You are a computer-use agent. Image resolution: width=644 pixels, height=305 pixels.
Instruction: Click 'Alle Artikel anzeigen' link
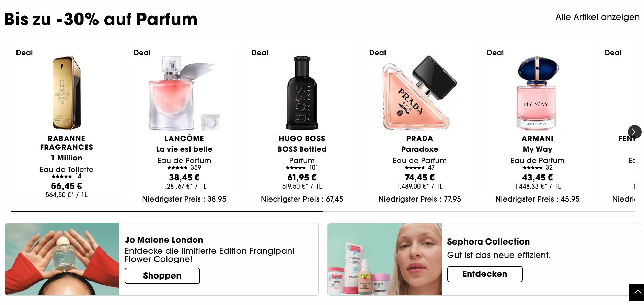pyautogui.click(x=597, y=17)
